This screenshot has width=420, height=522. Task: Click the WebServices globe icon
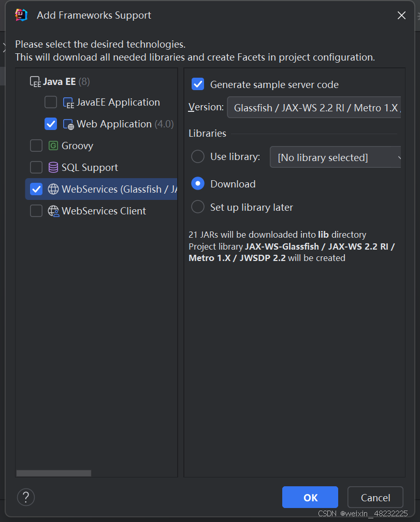tap(53, 189)
